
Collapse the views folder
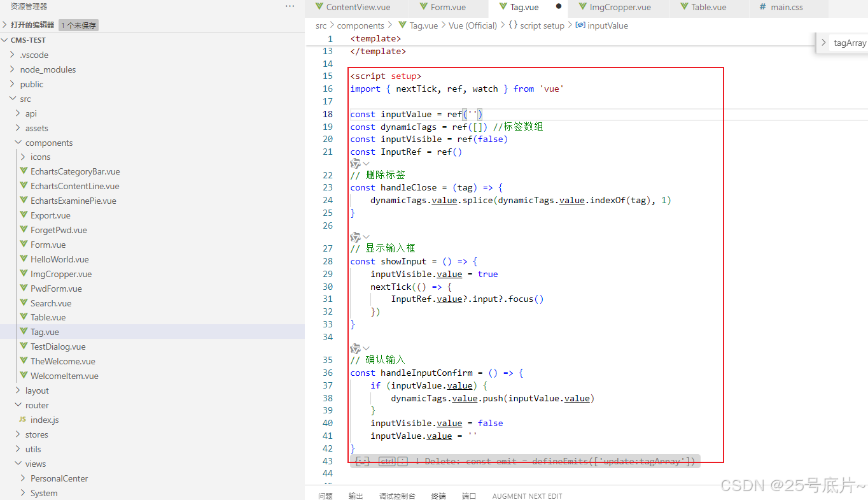[x=18, y=464]
